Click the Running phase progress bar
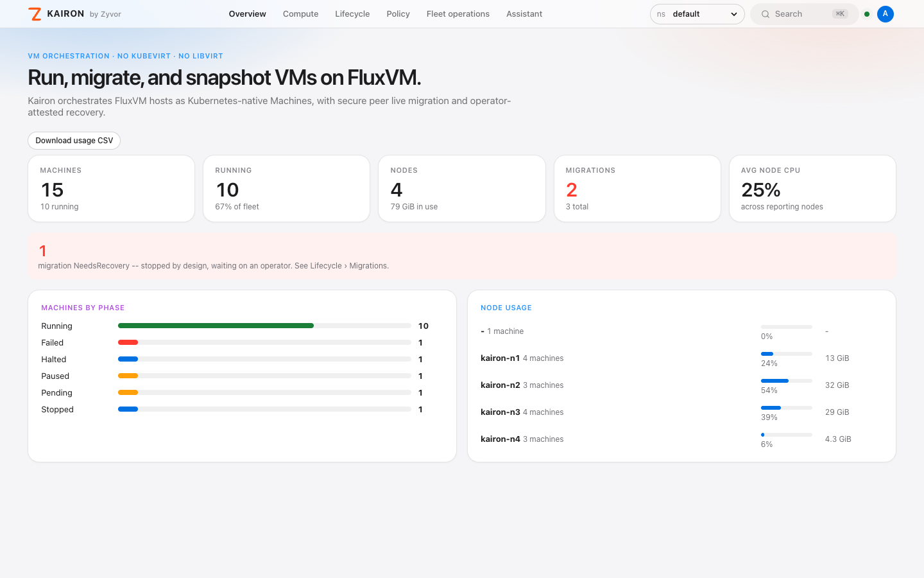The width and height of the screenshot is (924, 578). point(264,326)
